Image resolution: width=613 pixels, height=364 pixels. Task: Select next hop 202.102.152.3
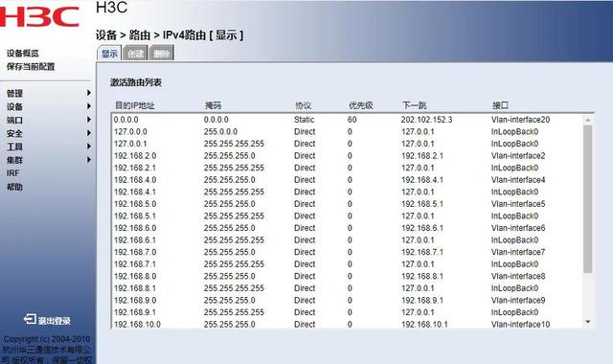click(426, 120)
